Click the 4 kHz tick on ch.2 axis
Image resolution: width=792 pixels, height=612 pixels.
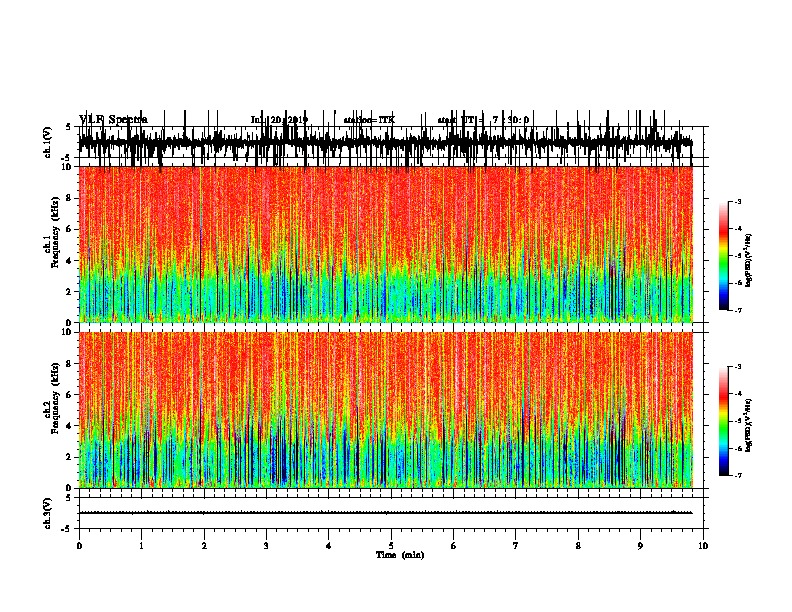[69, 426]
